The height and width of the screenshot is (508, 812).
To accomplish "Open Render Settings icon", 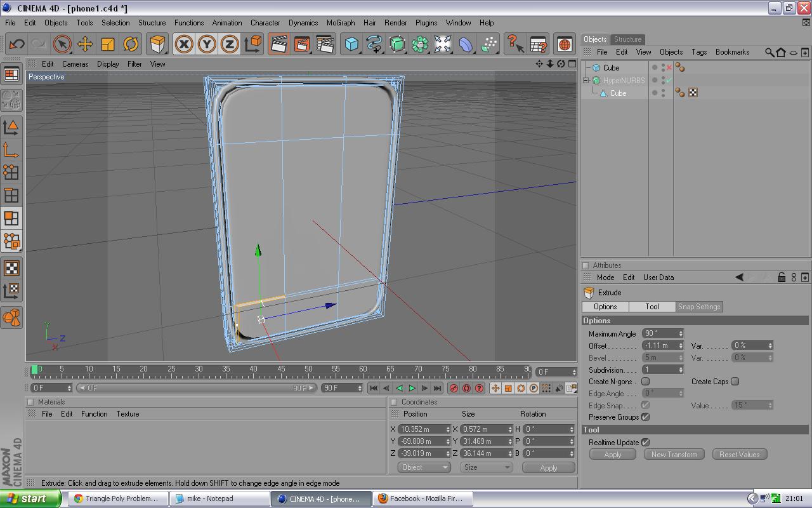I will [x=325, y=44].
